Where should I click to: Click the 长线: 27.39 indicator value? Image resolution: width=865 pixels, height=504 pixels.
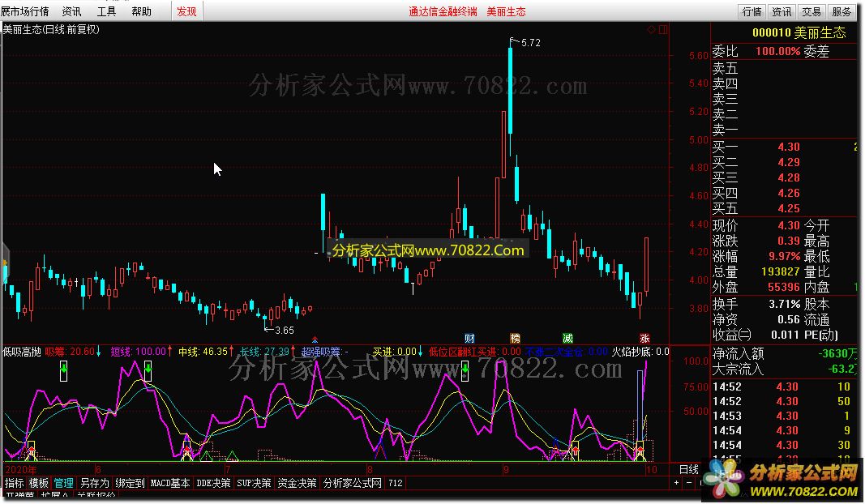click(x=264, y=351)
